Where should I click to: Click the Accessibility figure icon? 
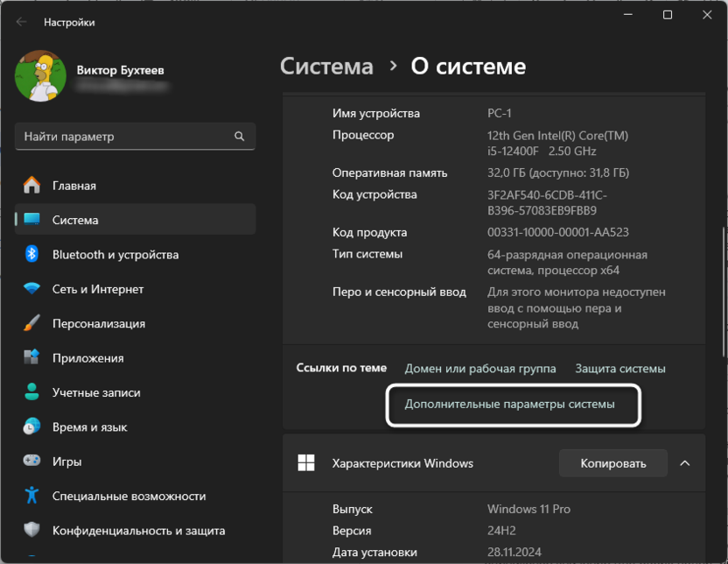(x=31, y=496)
